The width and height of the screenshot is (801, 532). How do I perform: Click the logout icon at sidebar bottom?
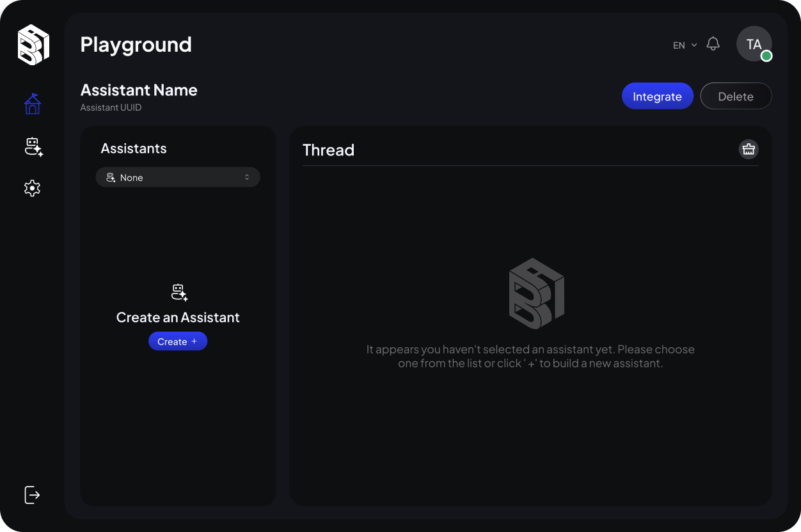(32, 495)
